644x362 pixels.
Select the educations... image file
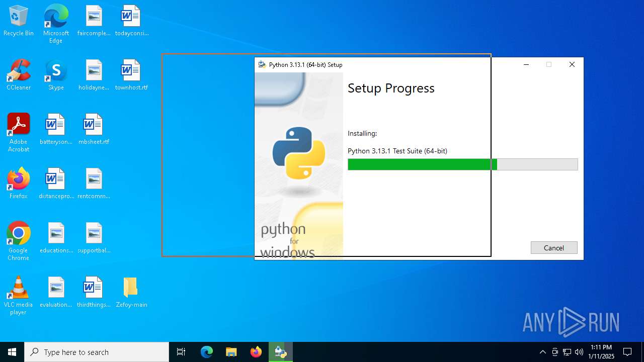[x=56, y=238]
